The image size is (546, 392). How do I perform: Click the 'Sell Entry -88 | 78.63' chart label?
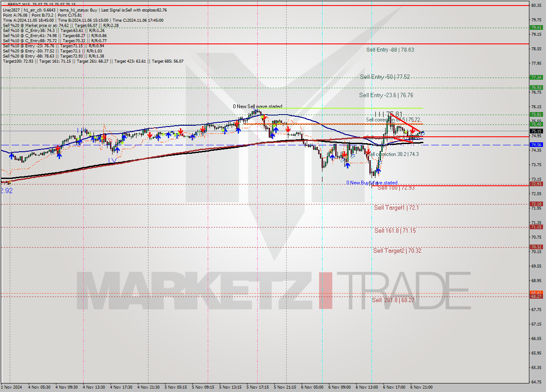click(x=390, y=50)
